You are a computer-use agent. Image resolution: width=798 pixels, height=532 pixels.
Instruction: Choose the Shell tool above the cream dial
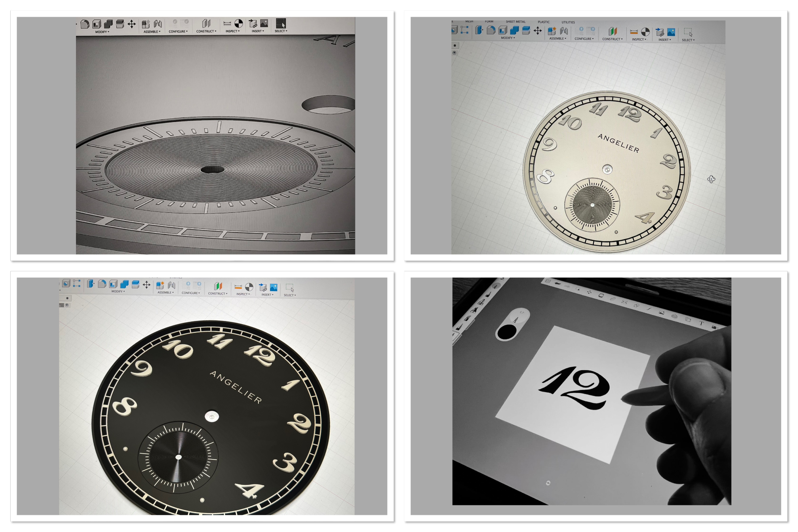coord(503,30)
